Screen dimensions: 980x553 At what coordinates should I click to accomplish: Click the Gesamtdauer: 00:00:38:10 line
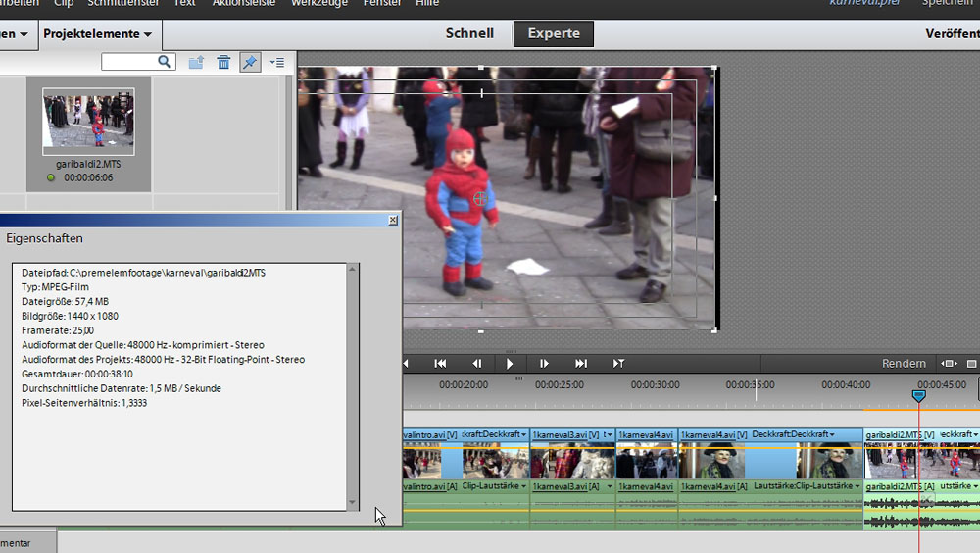[x=76, y=375]
